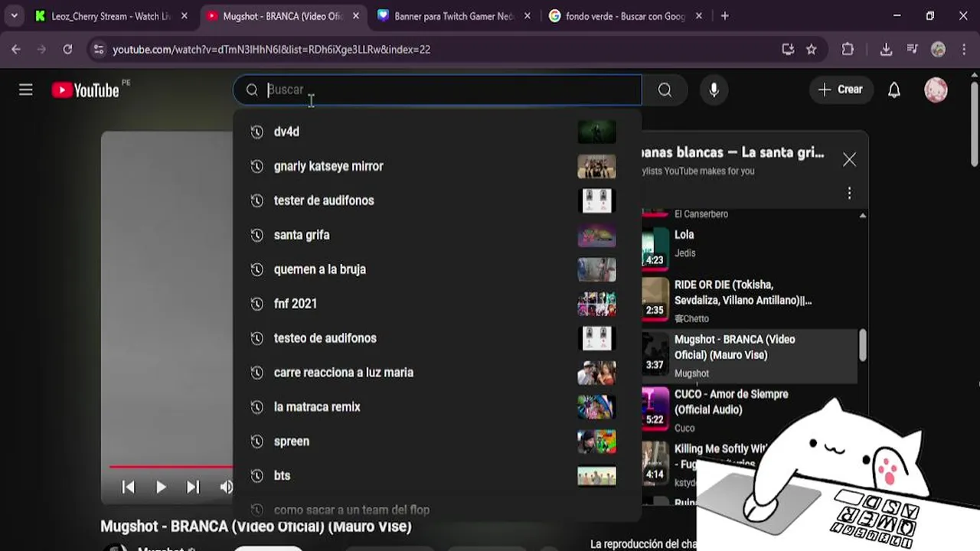Select 'carre reacciona a luz maria' suggestion

437,373
